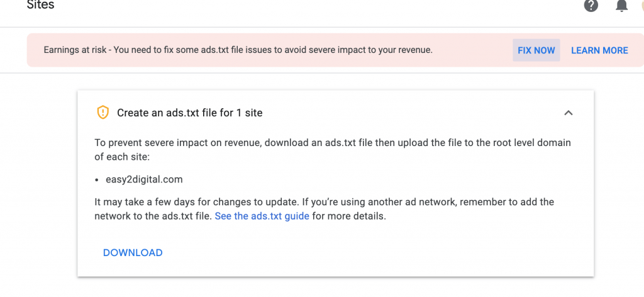Select the easy2digital.com list entry
The image size is (644, 297).
tap(144, 179)
